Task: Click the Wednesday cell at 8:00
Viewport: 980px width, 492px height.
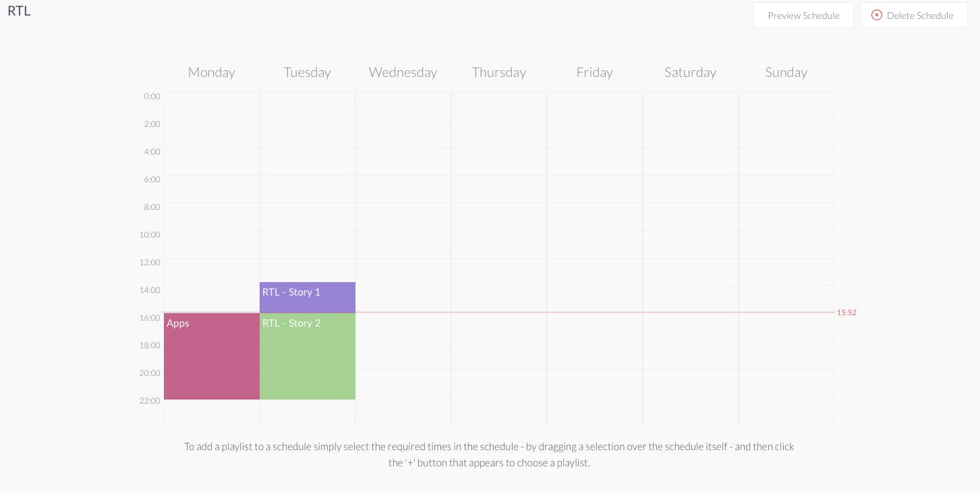Action: point(403,217)
